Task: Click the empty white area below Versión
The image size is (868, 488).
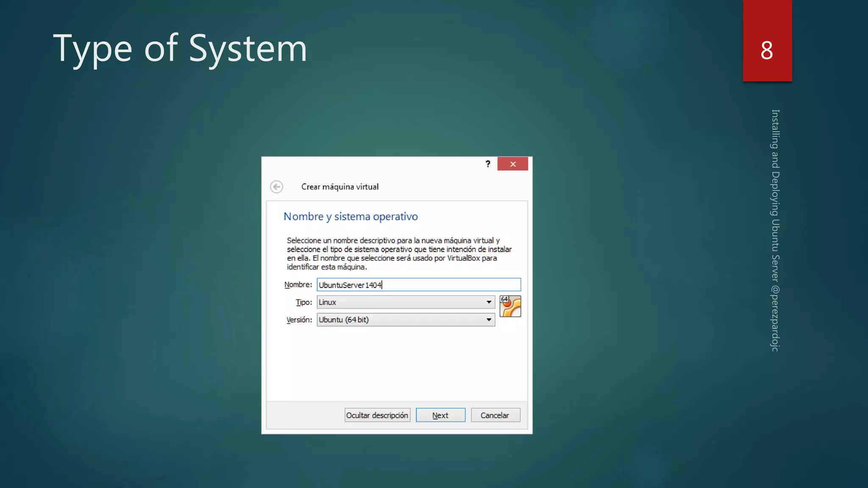Action: coord(397,364)
